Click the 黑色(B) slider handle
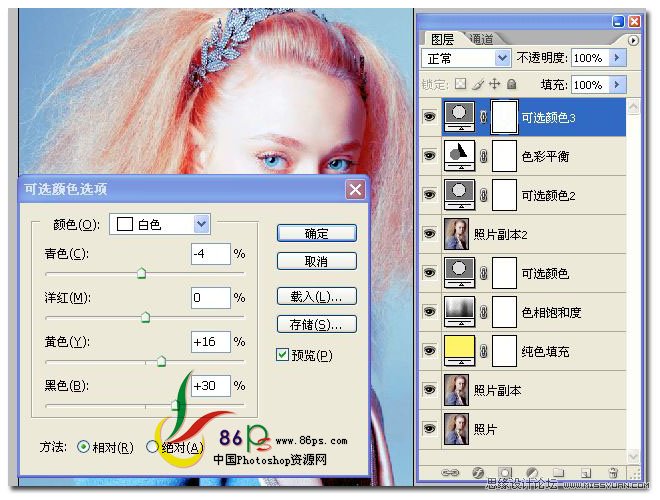The width and height of the screenshot is (660, 500). point(175,404)
